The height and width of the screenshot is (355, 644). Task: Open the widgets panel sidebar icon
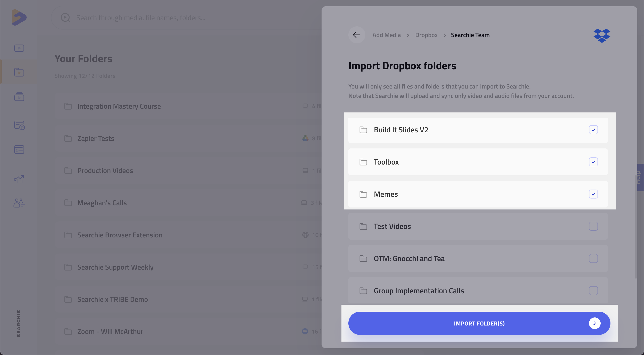(19, 150)
